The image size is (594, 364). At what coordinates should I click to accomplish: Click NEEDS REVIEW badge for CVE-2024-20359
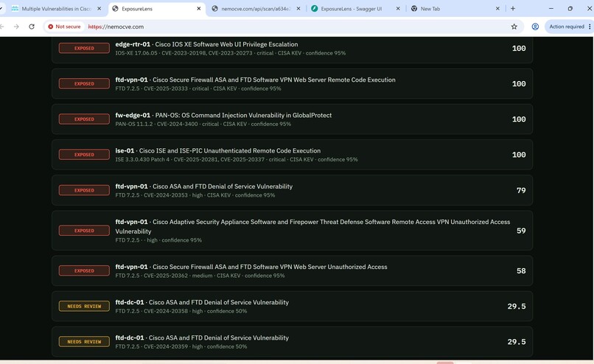(x=84, y=342)
